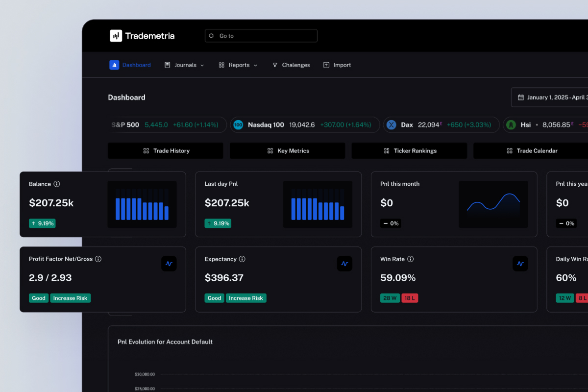Click the $396.37 Expectancy value
The height and width of the screenshot is (392, 588).
pos(224,278)
